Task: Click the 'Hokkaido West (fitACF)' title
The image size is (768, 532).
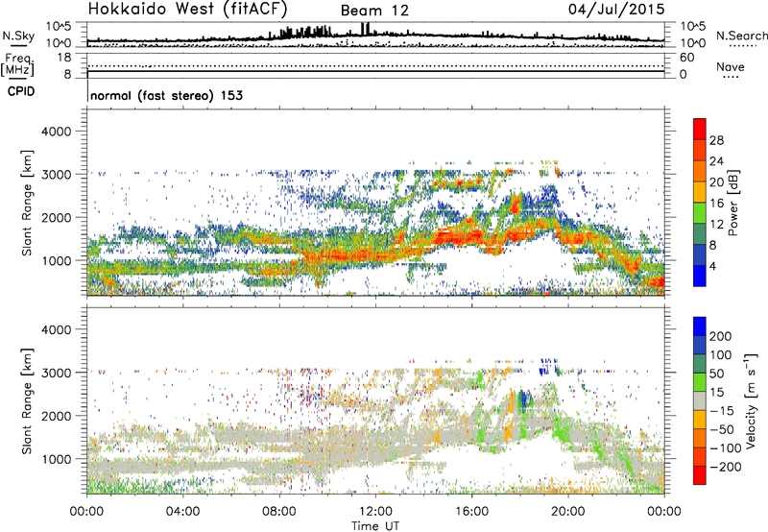Action: coord(187,10)
